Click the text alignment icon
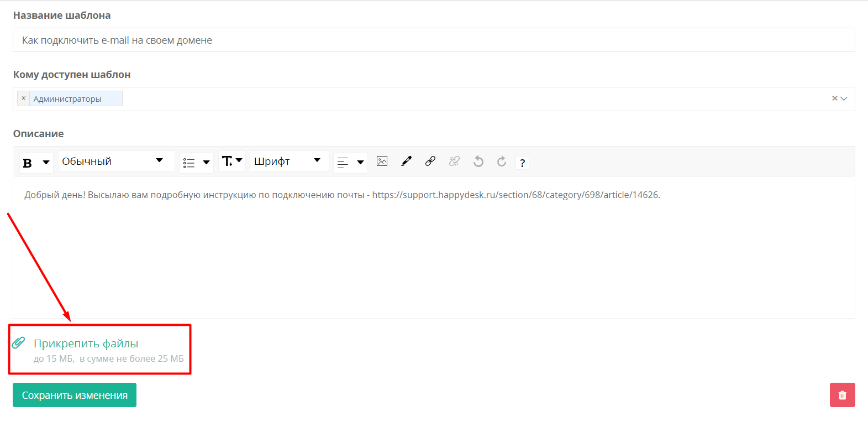Image resolution: width=868 pixels, height=427 pixels. pos(343,163)
